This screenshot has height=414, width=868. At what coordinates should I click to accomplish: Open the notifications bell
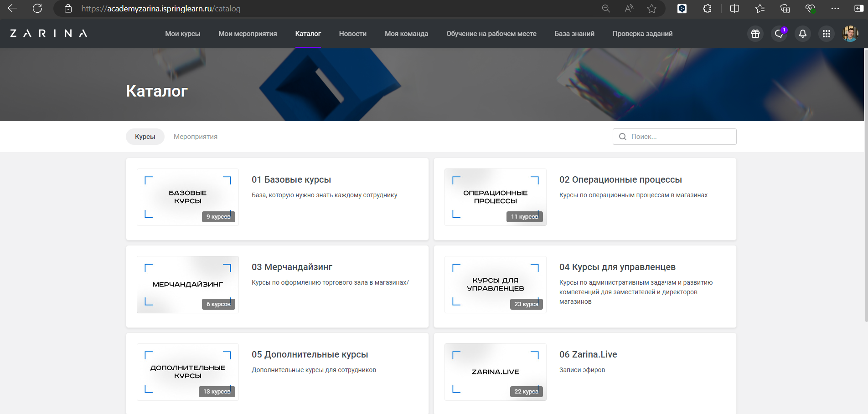(803, 34)
